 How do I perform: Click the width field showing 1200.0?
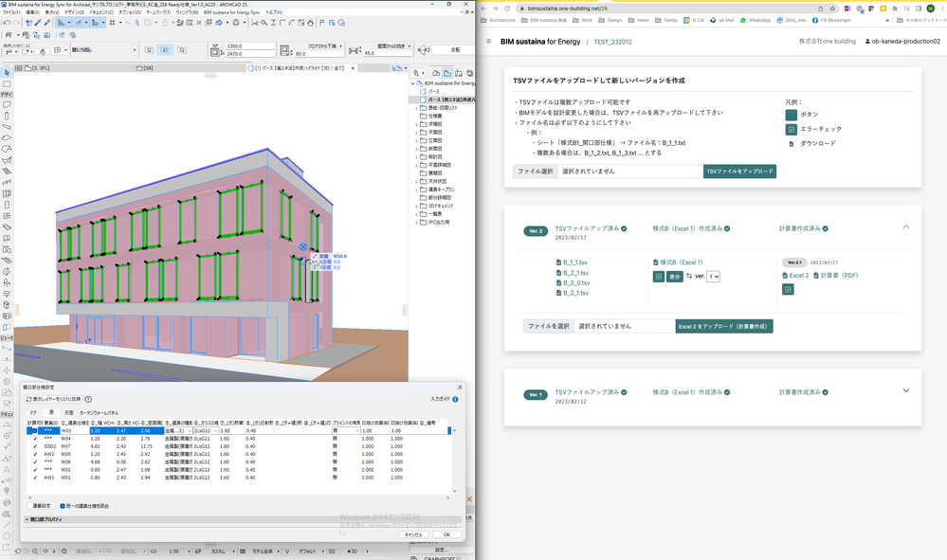[x=249, y=45]
